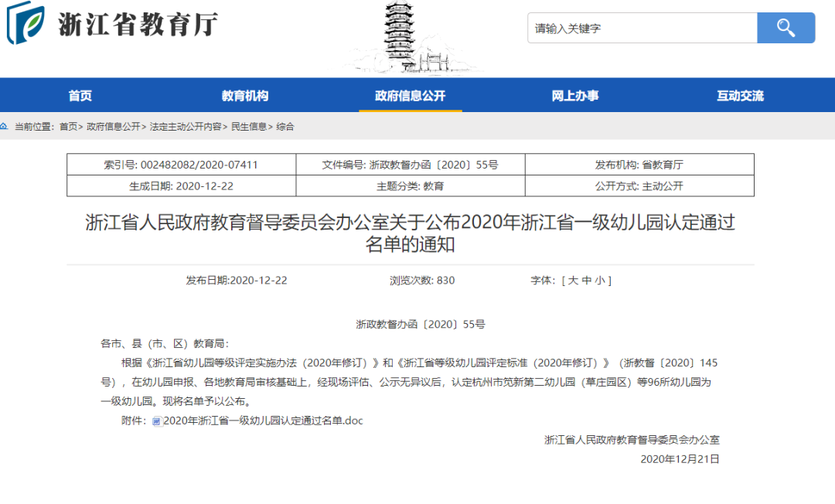The image size is (835, 504).
Task: Click the pagoda illustration in the header
Action: [x=399, y=37]
